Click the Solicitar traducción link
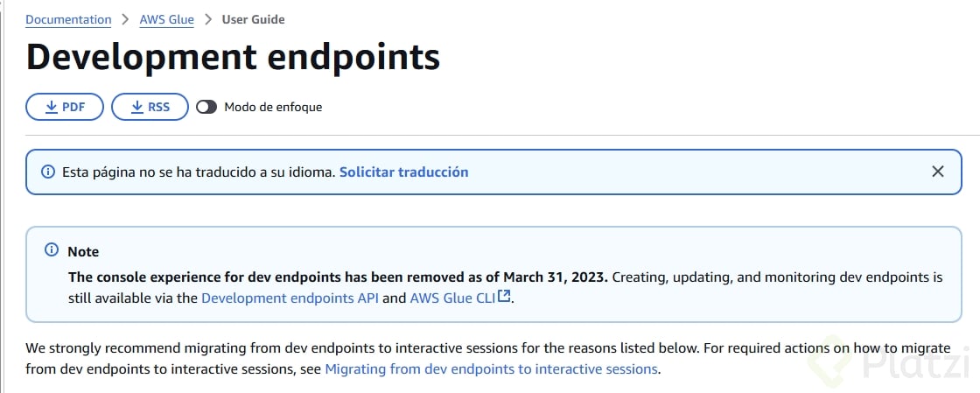 click(x=403, y=172)
